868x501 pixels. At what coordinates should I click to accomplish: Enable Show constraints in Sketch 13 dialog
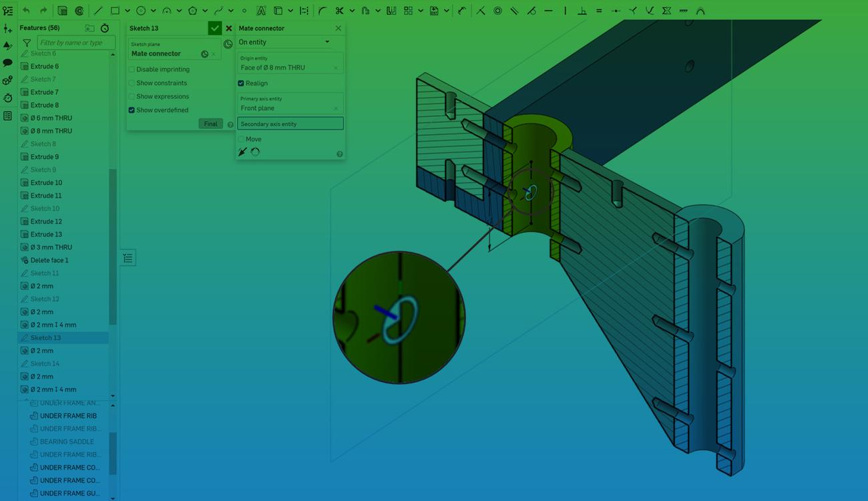click(131, 82)
